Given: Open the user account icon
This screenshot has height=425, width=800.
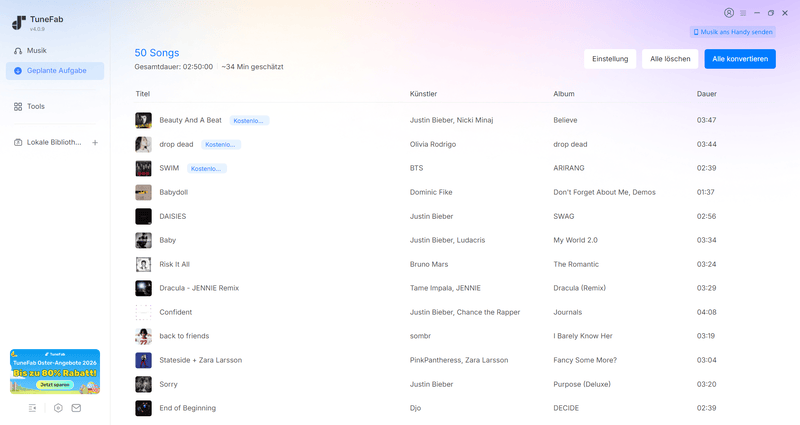Looking at the screenshot, I should [729, 13].
